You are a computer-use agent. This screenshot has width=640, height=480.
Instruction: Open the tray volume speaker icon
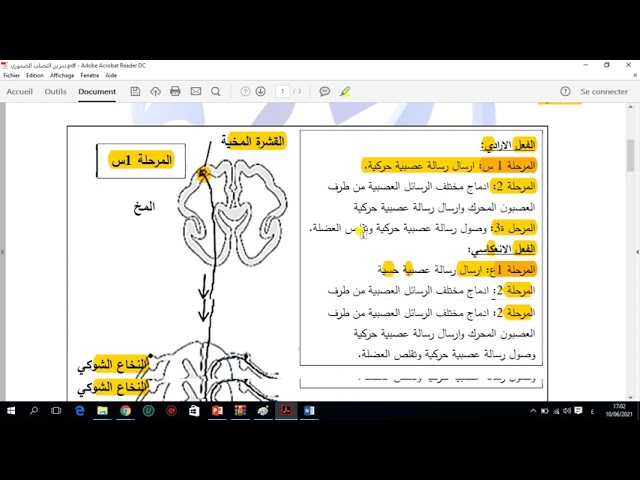567,411
